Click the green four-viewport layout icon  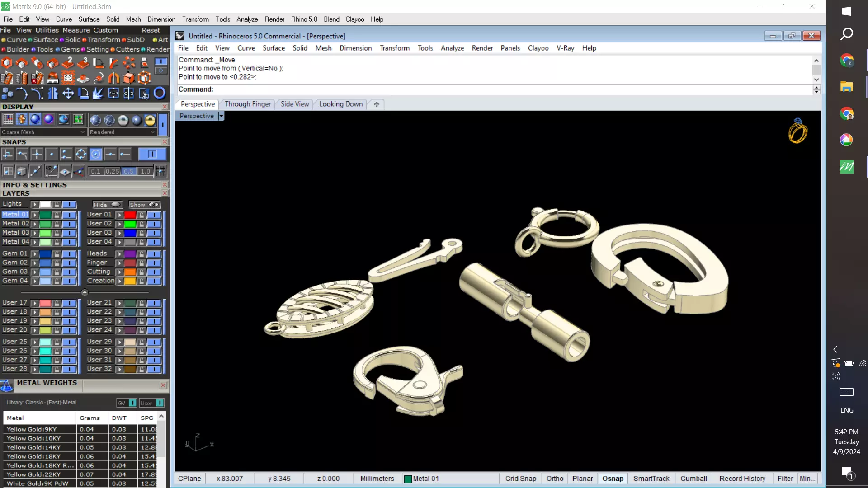point(78,119)
